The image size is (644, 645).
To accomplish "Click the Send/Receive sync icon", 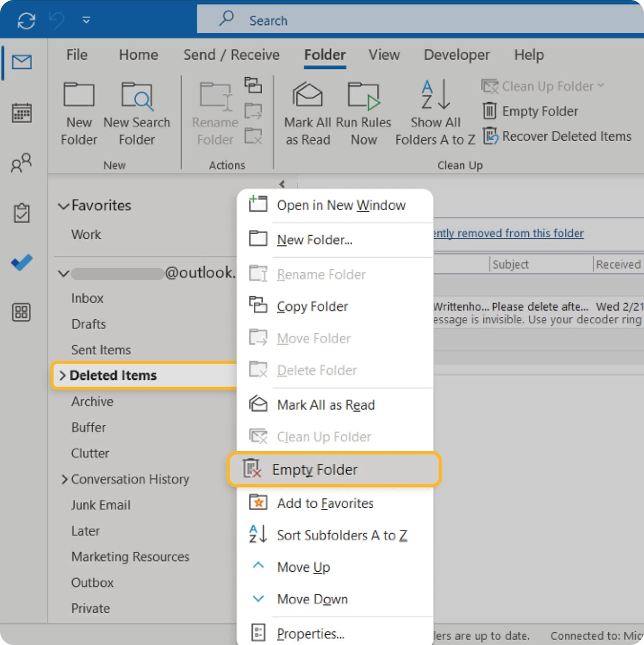I will click(26, 21).
